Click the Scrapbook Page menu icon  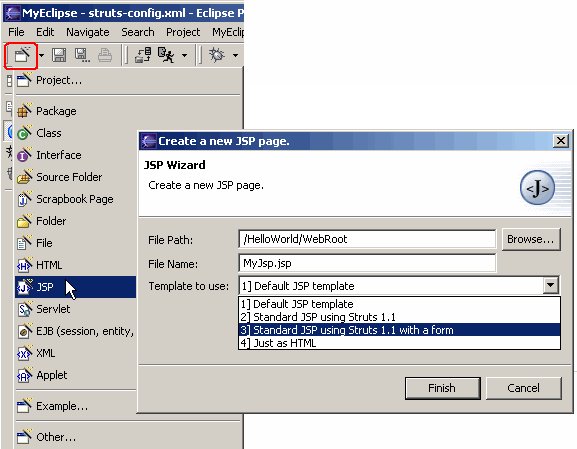pyautogui.click(x=24, y=199)
